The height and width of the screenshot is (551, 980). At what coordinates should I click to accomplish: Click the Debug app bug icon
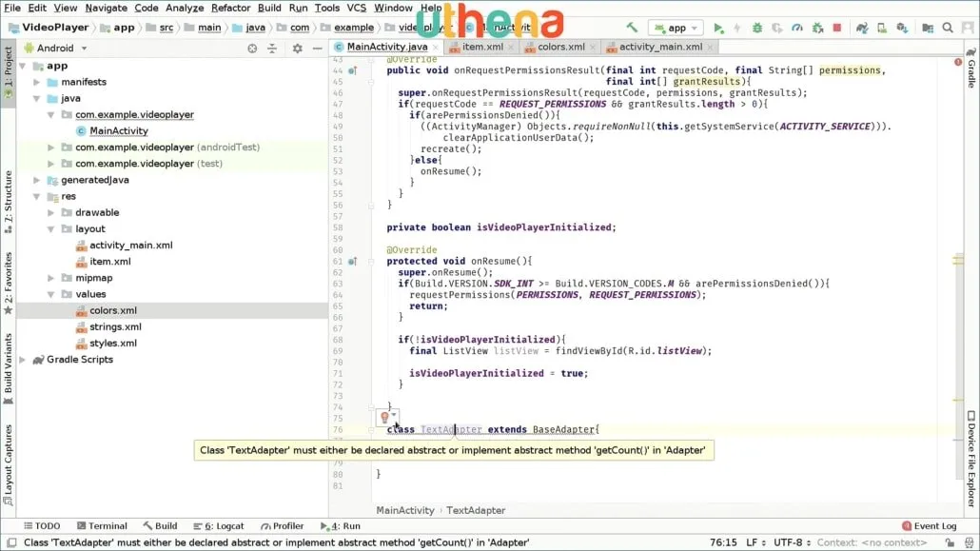[756, 28]
